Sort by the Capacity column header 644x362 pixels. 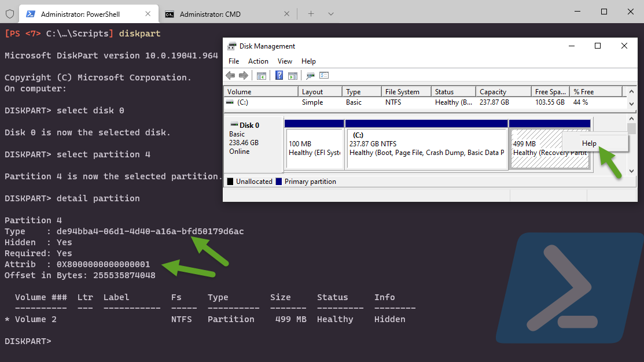click(x=503, y=91)
